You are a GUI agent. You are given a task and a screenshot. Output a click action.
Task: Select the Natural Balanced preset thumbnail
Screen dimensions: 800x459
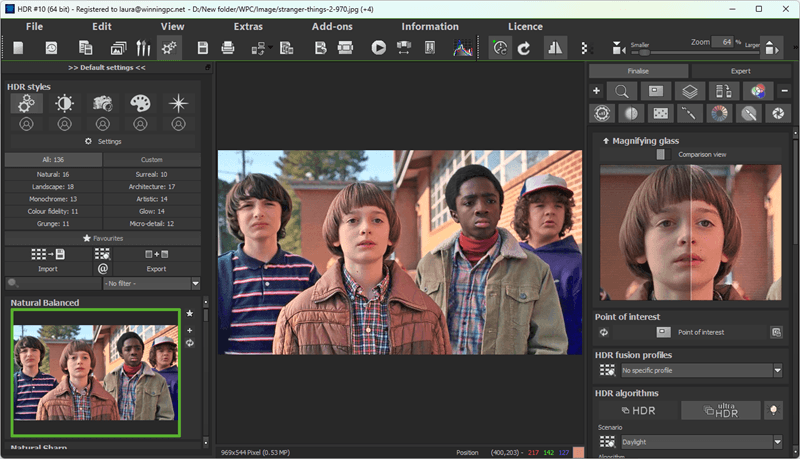coord(96,372)
